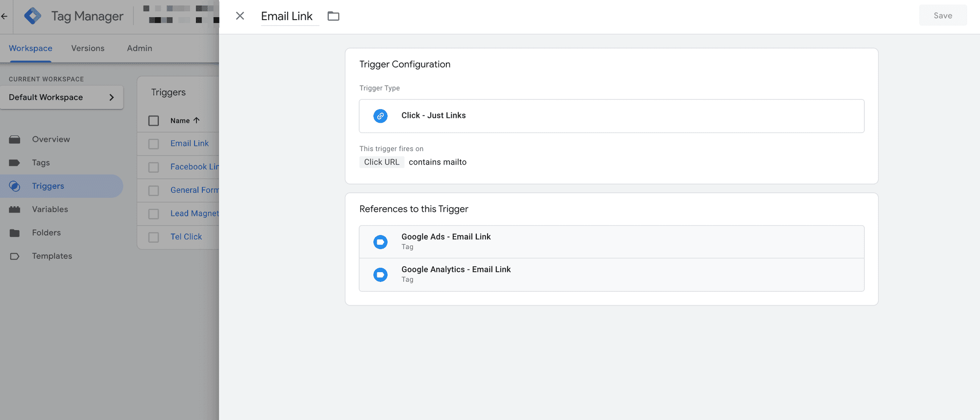Check the Email Link trigger checkbox

point(154,144)
